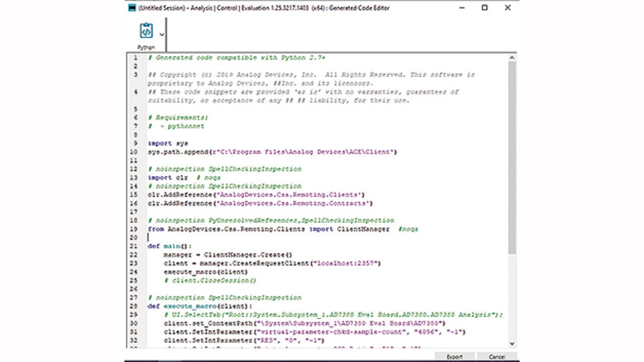Click the scrollbar up arrow
Image resolution: width=644 pixels, height=362 pixels.
[x=512, y=58]
